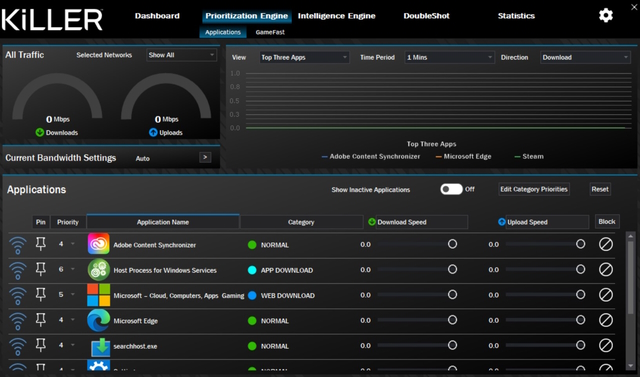Screen dimensions: 640x377
Task: Click the Microsoft four-color logo icon
Action: (x=98, y=295)
